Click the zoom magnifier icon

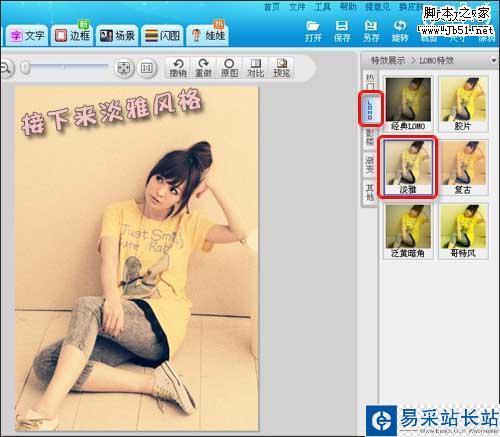[x=6, y=68]
